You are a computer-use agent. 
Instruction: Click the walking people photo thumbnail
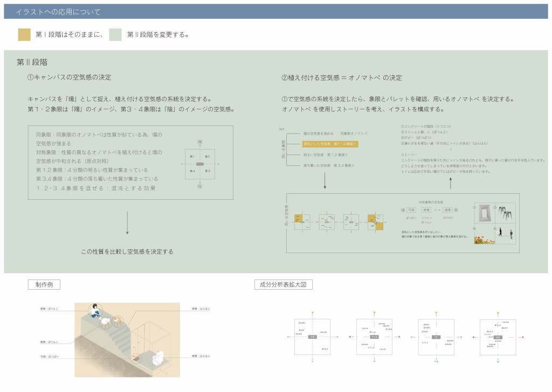[x=504, y=234]
